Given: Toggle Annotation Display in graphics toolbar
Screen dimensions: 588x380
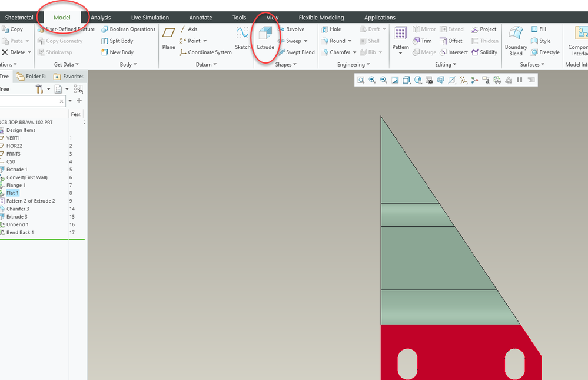Looking at the screenshot, I should 486,80.
